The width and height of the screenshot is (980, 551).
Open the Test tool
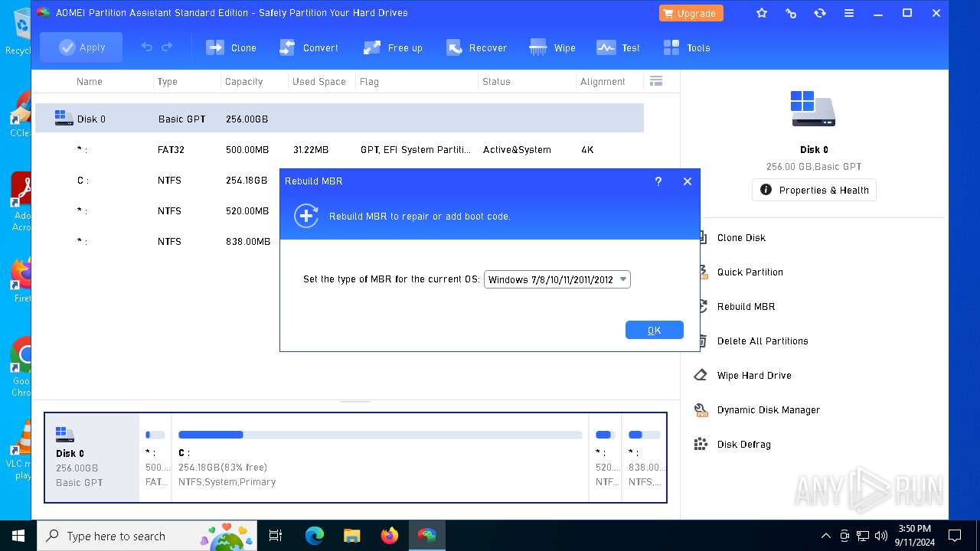point(618,47)
